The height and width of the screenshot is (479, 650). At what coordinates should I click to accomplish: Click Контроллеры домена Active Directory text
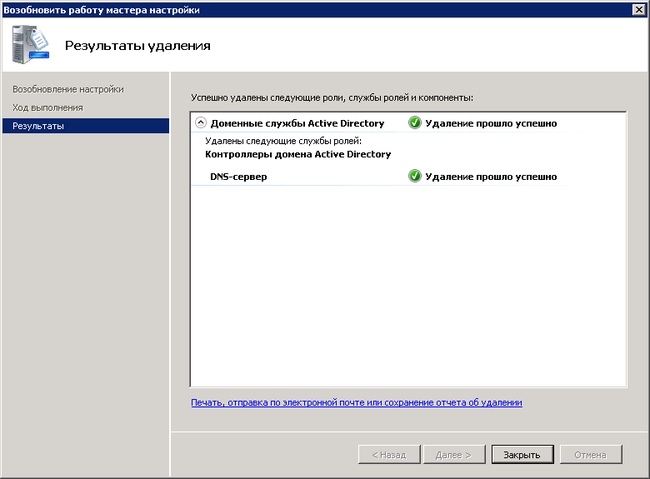click(298, 154)
